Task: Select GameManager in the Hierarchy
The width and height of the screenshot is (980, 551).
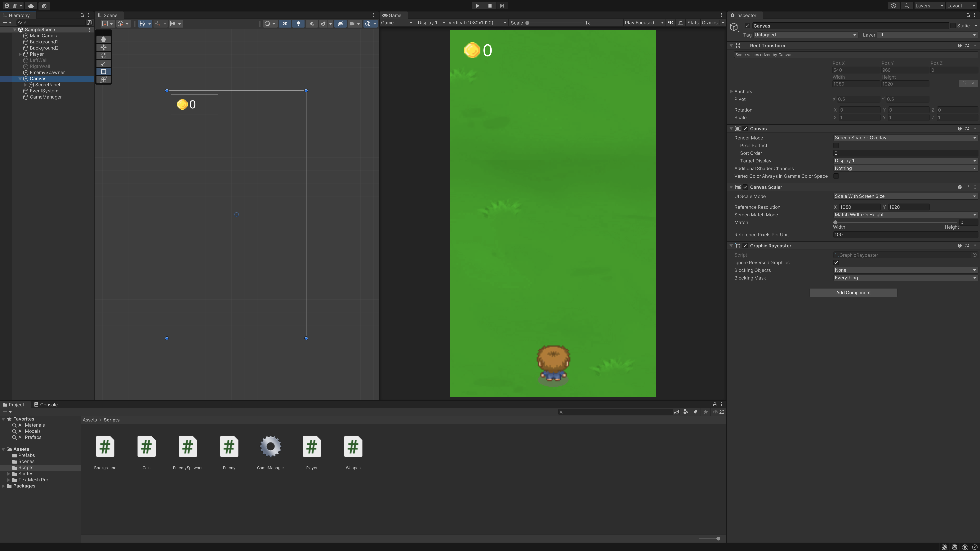Action: point(45,97)
